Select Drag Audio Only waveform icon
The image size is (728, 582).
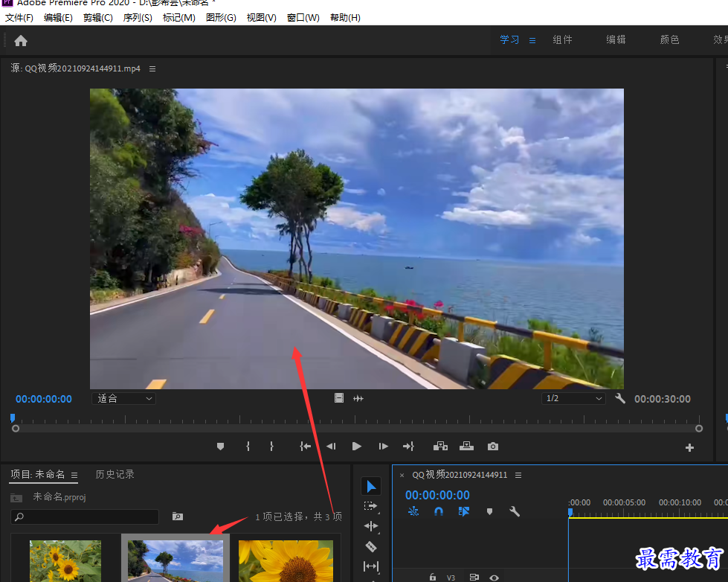[x=358, y=398]
